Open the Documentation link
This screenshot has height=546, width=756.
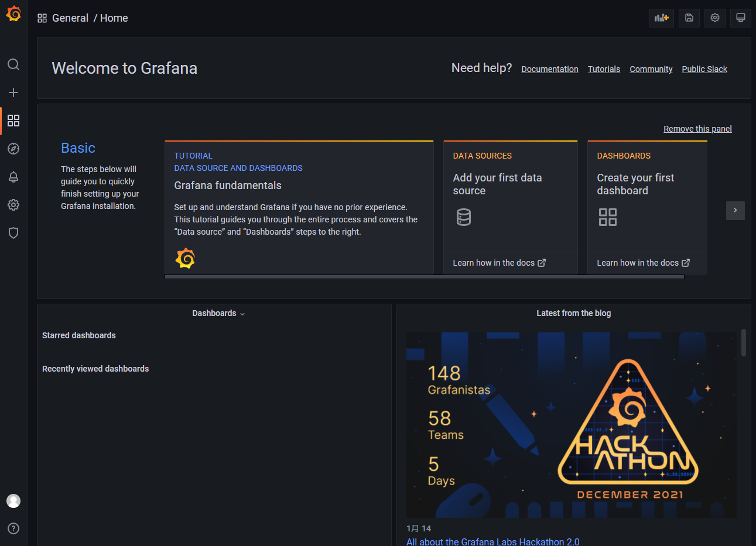(549, 69)
